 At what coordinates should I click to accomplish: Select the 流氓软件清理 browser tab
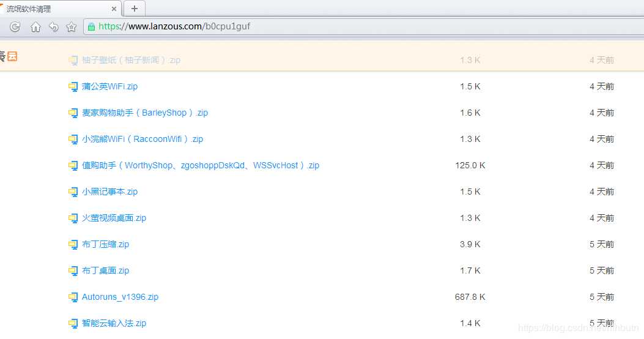[x=61, y=9]
